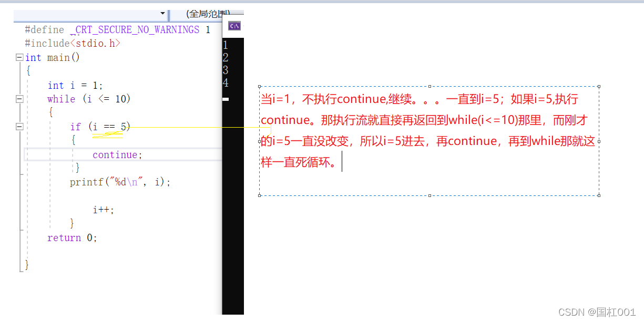
Task: Click the bottom-right handle of annotation text box
Action: point(599,195)
